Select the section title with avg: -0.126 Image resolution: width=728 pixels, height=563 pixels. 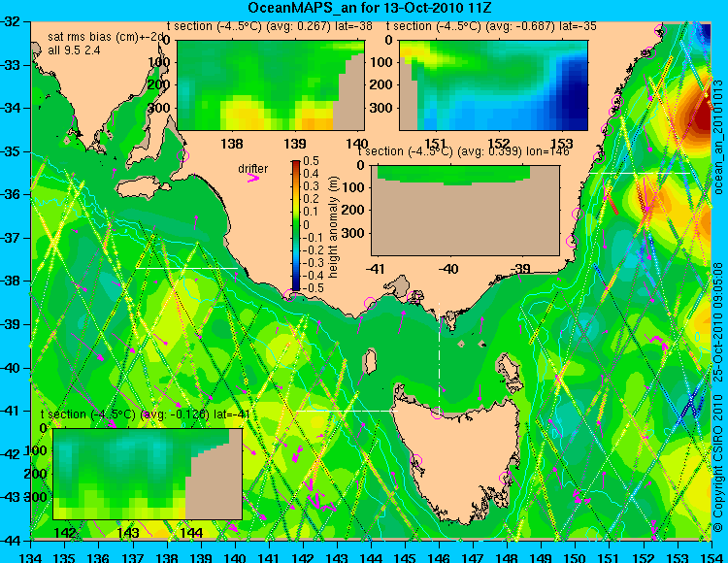click(146, 414)
